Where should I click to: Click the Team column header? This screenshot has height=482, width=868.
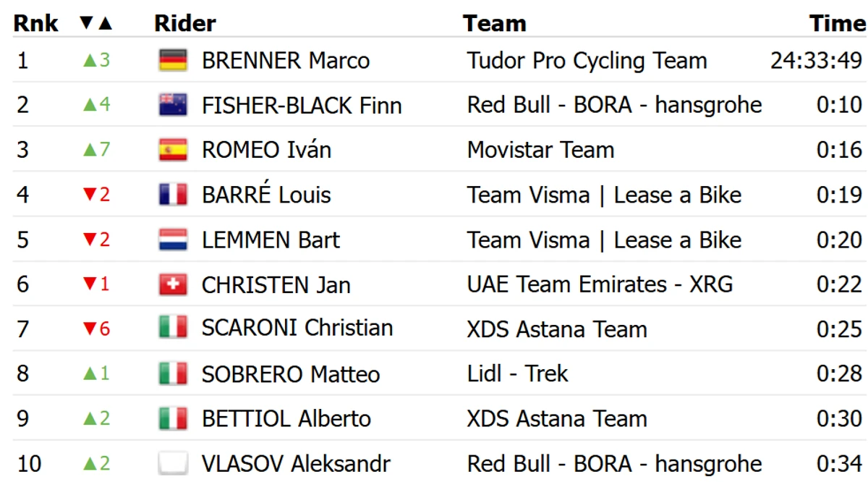pos(495,23)
